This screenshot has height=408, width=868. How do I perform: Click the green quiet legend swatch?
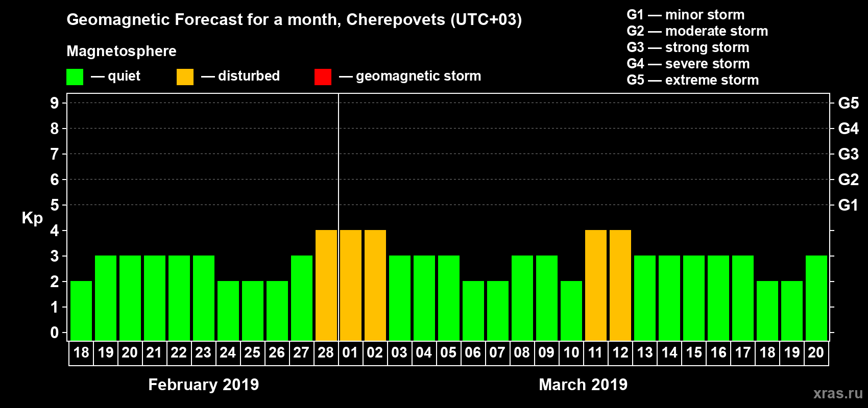[75, 77]
